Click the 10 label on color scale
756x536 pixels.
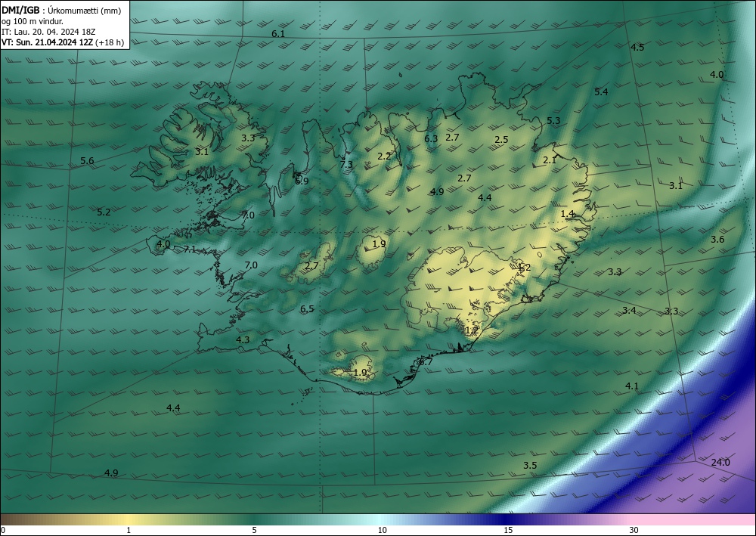(x=382, y=531)
